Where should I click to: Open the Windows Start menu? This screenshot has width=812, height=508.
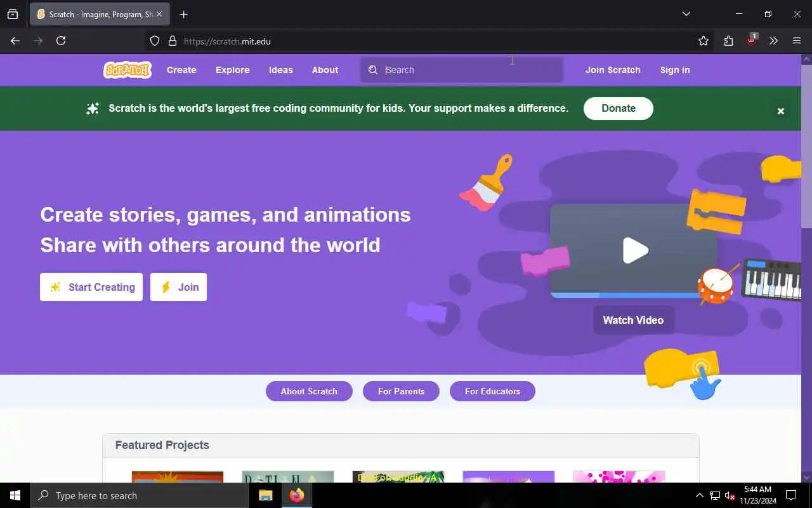(15, 495)
